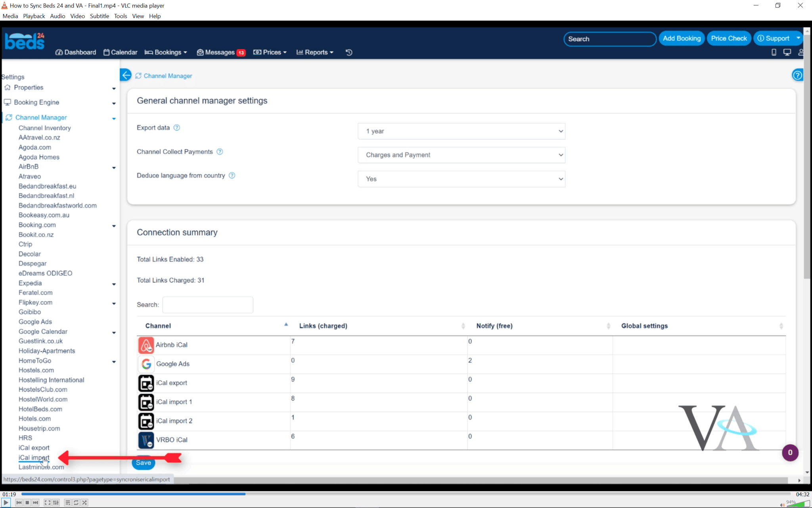The image size is (812, 508).
Task: Stop playback with the stop button
Action: click(x=27, y=502)
